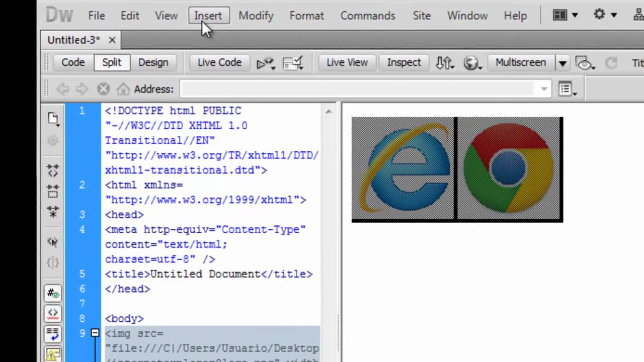Click the collapse full tag icon
Image resolution: width=644 pixels, height=362 pixels.
point(53,170)
